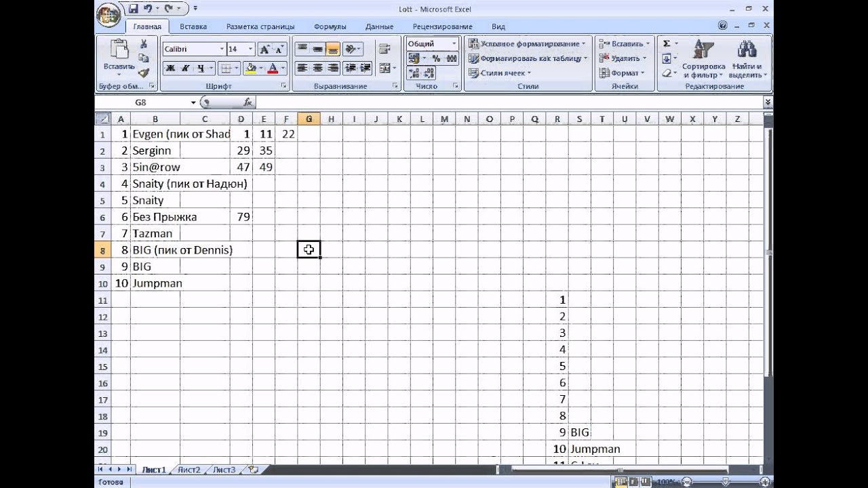Open Лист2 sheet tab
This screenshot has height=488, width=868.
pyautogui.click(x=189, y=469)
